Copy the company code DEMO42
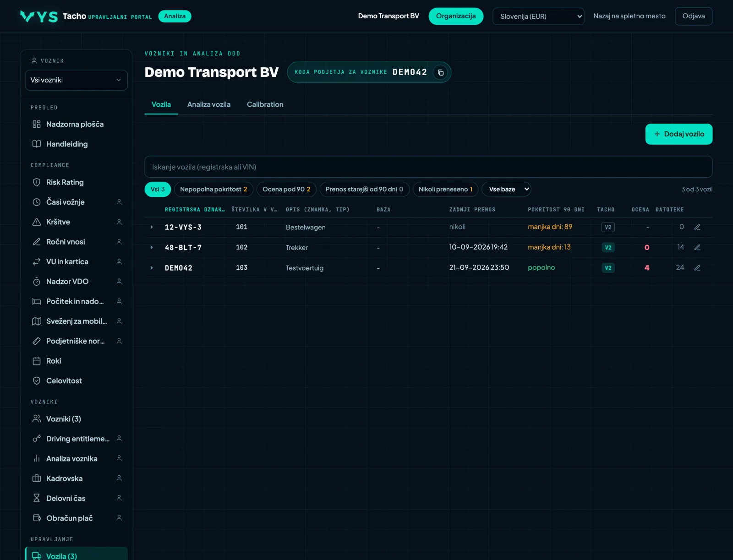The width and height of the screenshot is (733, 560). coord(440,72)
